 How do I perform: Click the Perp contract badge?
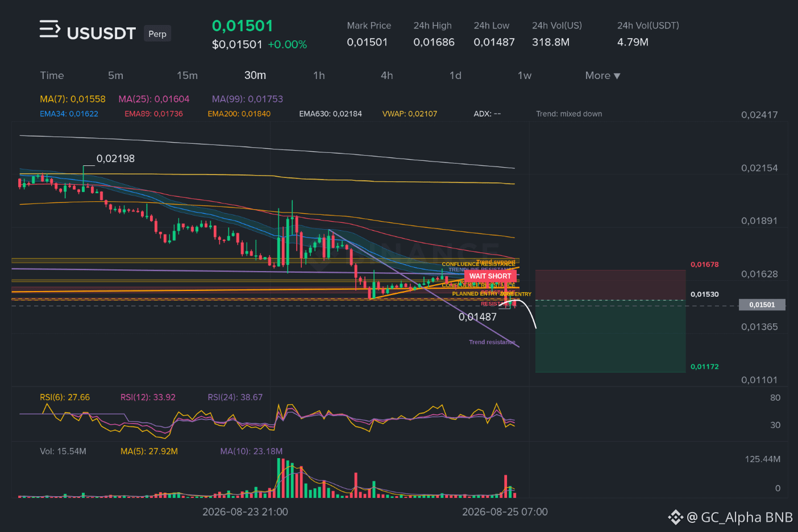tap(157, 34)
